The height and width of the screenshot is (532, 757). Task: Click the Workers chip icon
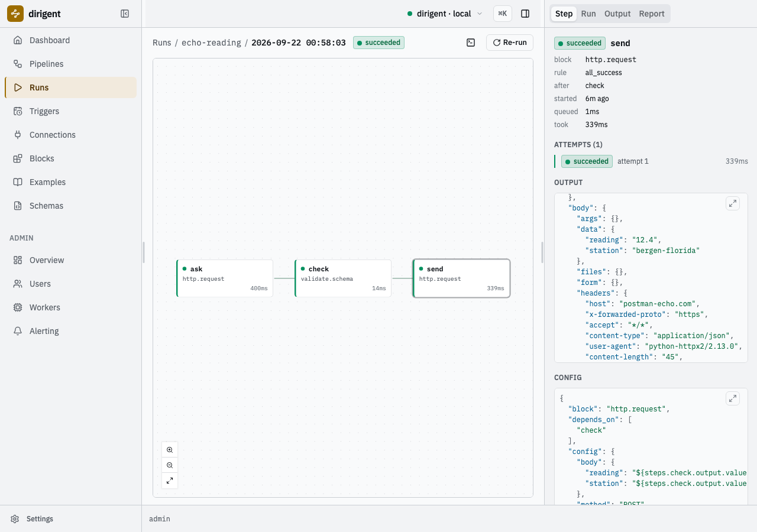click(18, 307)
